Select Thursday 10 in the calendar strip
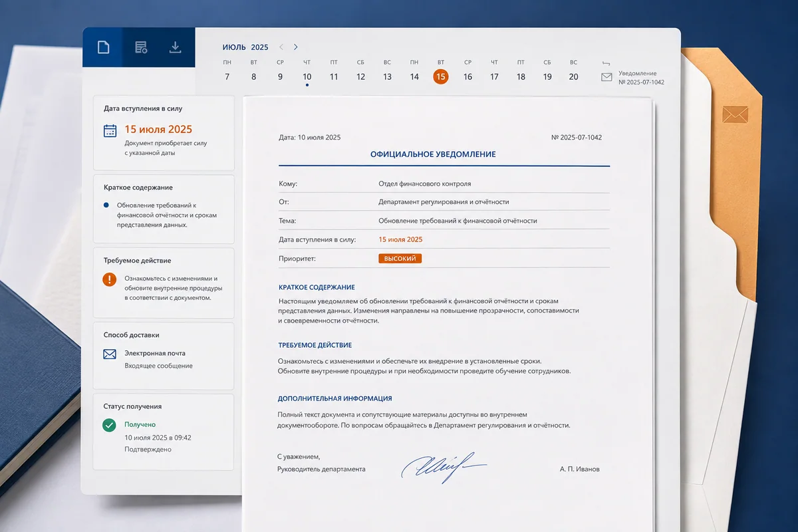 (307, 76)
